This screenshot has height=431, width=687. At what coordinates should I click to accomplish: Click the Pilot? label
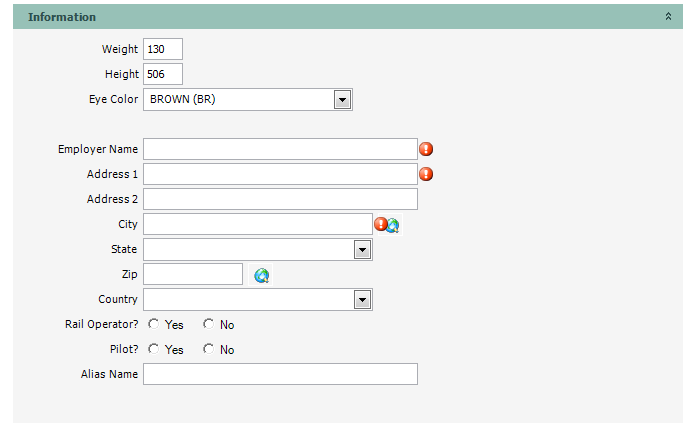[x=124, y=349]
